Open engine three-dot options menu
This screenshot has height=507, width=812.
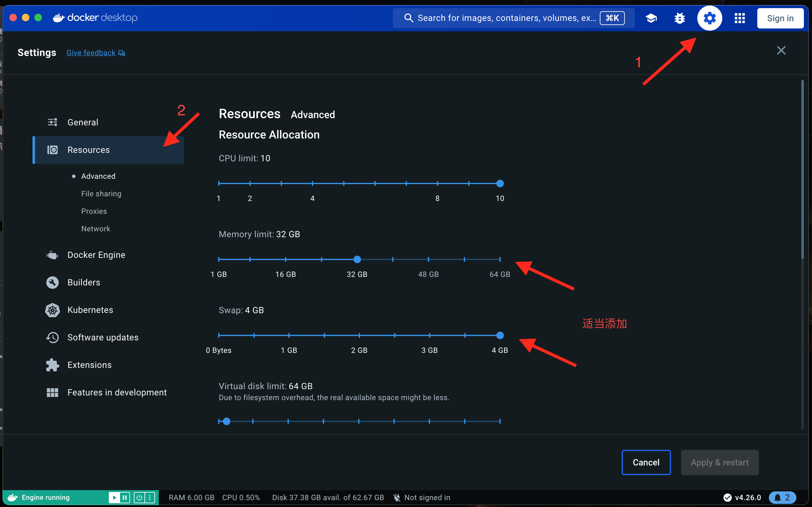[x=150, y=497]
